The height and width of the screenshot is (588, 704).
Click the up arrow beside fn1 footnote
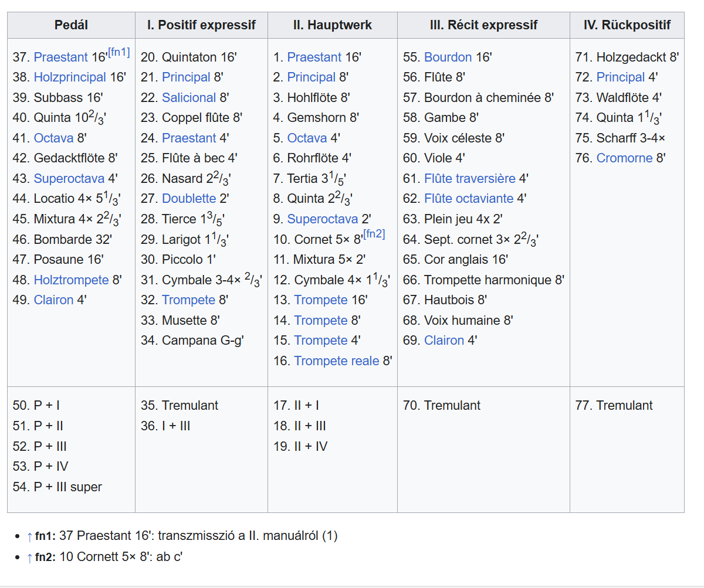click(30, 536)
